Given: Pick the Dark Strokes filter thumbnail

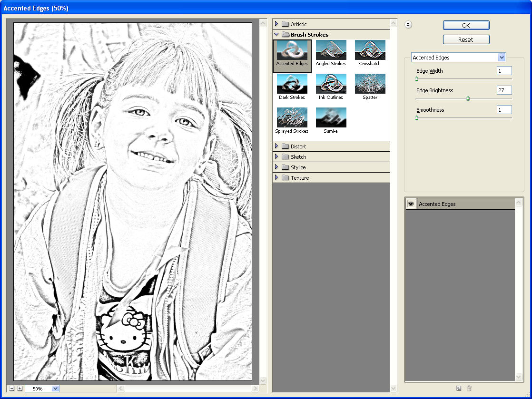Looking at the screenshot, I should point(292,84).
